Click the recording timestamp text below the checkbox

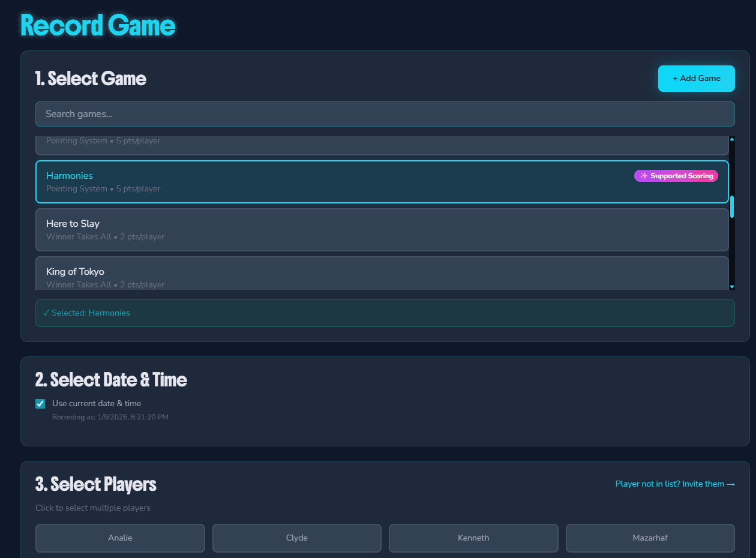(x=110, y=416)
